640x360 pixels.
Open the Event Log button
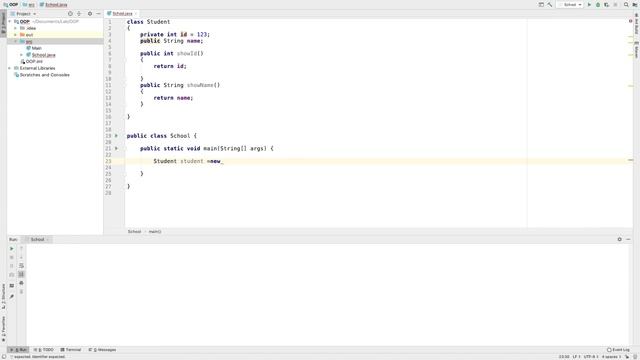point(618,350)
